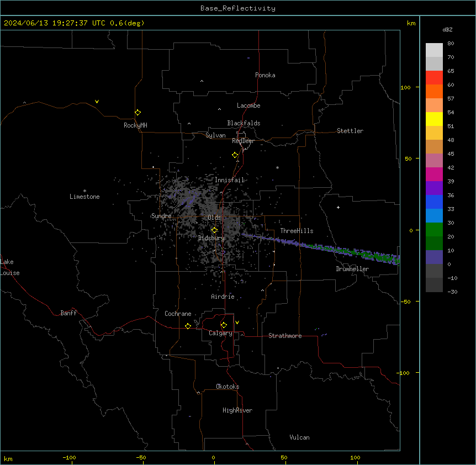Click the Banff label
Viewport: 476px width, 465px height.
(68, 313)
